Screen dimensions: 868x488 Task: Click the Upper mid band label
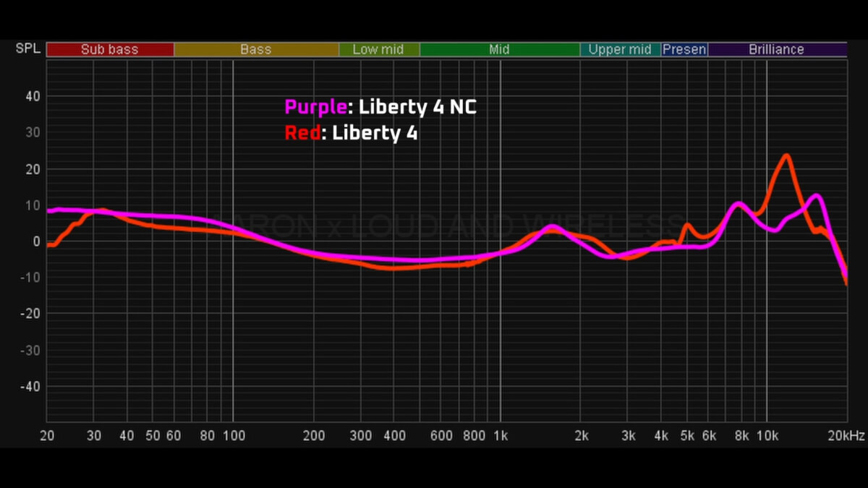(620, 50)
